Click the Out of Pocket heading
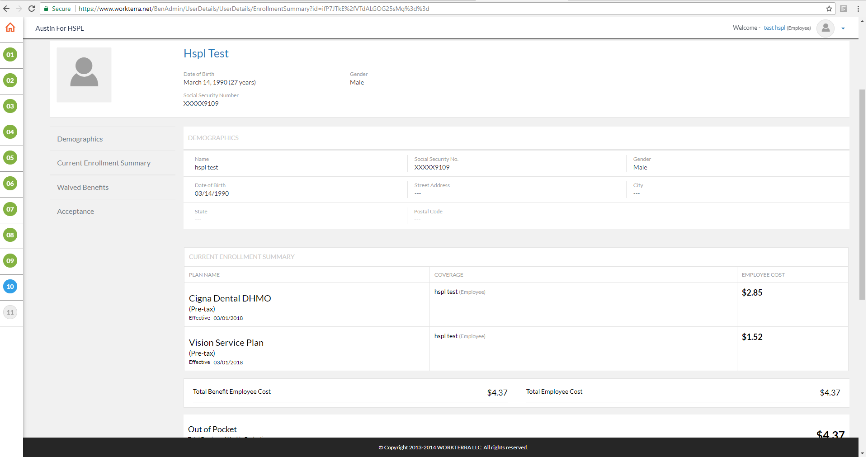868x457 pixels. [212, 429]
